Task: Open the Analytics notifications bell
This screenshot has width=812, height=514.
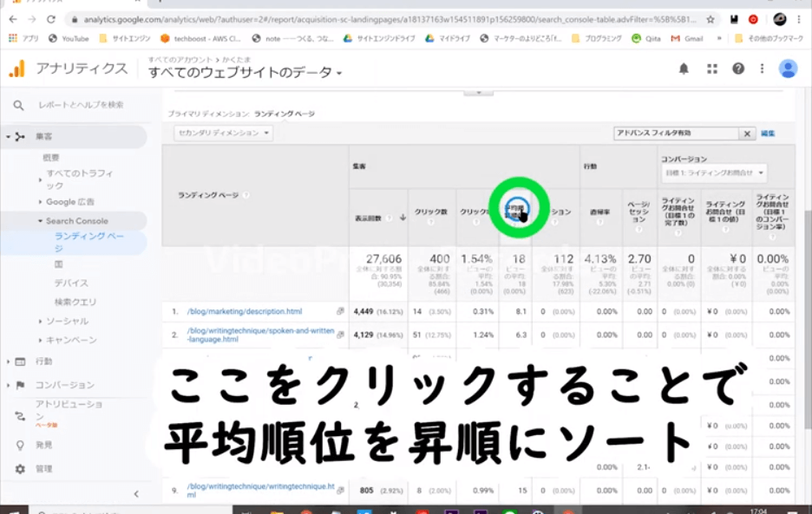Action: point(684,68)
